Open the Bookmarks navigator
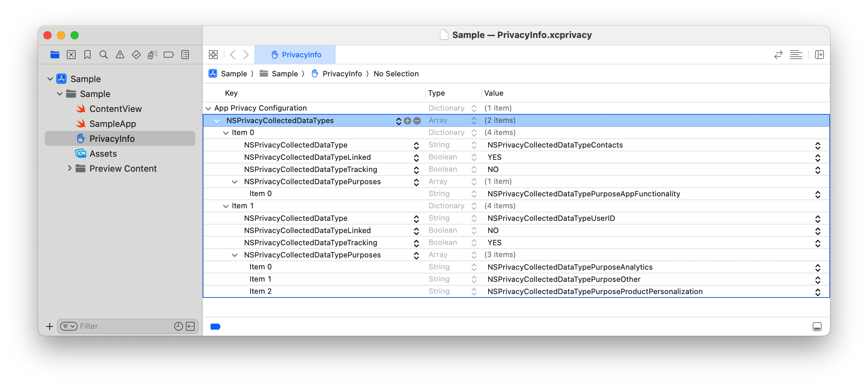 87,54
